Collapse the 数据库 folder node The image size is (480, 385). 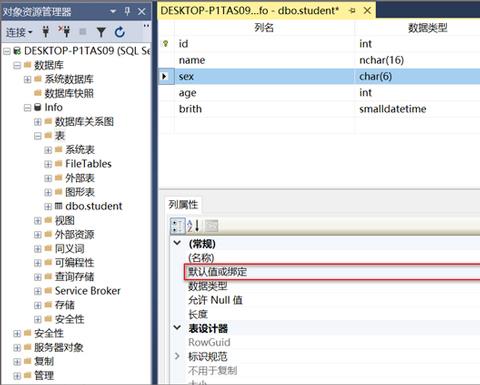[x=17, y=65]
